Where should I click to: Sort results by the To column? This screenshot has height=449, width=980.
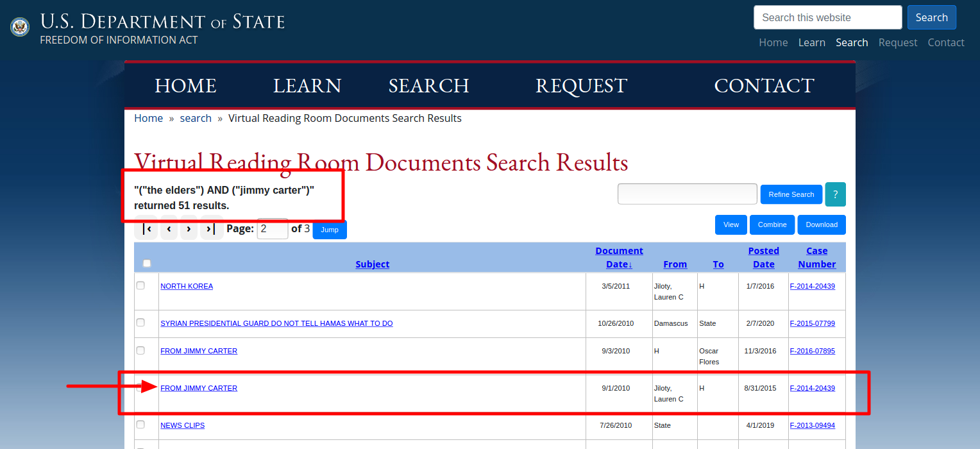click(718, 264)
